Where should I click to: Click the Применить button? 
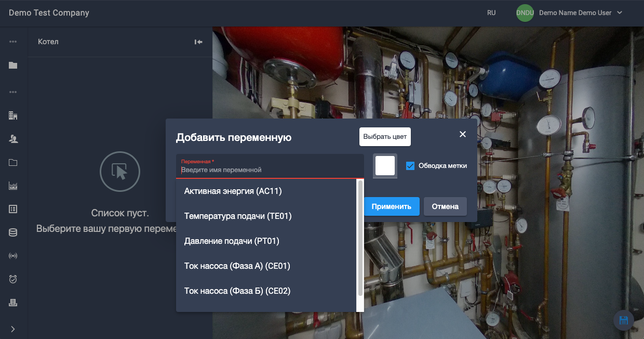pos(392,206)
